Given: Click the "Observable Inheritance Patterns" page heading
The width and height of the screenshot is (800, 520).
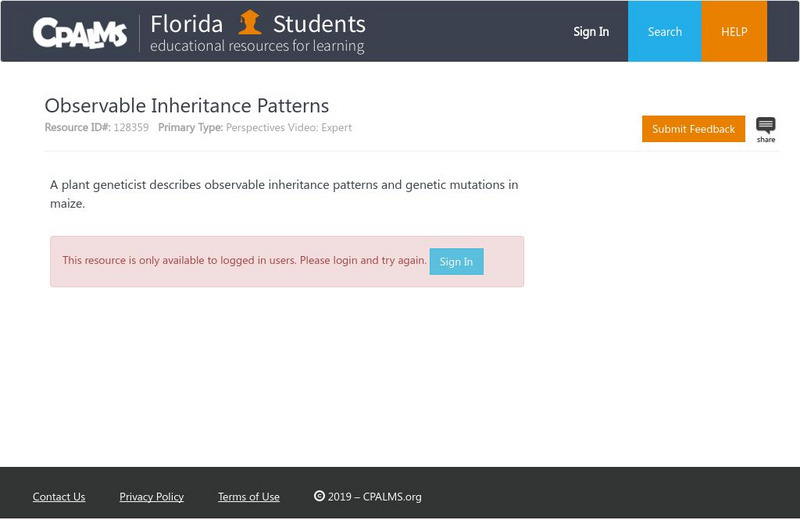Looking at the screenshot, I should point(187,106).
